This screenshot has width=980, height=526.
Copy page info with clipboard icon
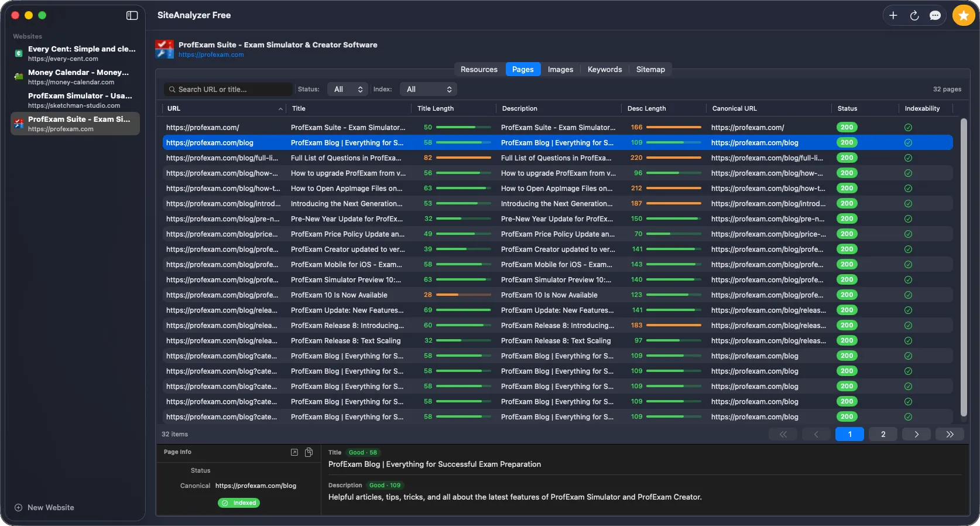[x=309, y=452]
